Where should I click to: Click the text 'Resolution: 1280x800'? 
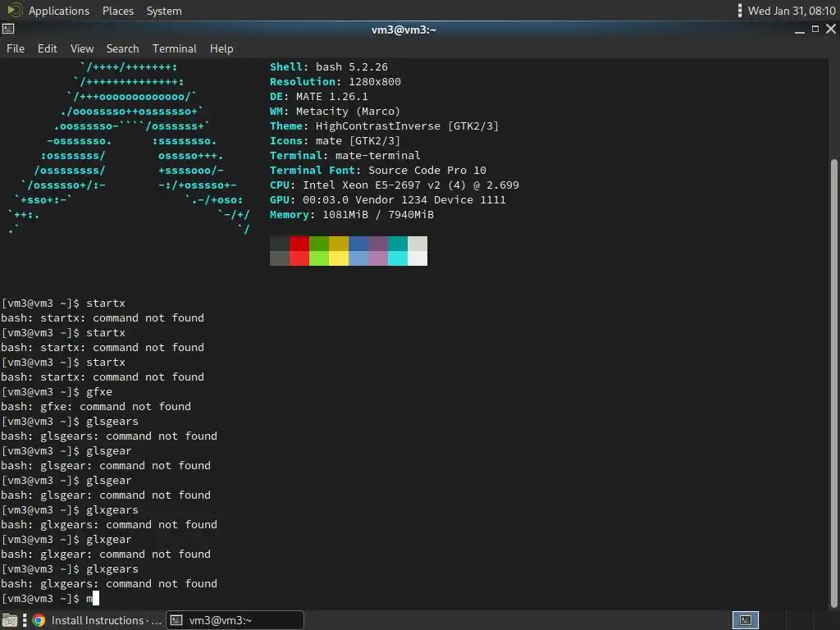tap(335, 81)
